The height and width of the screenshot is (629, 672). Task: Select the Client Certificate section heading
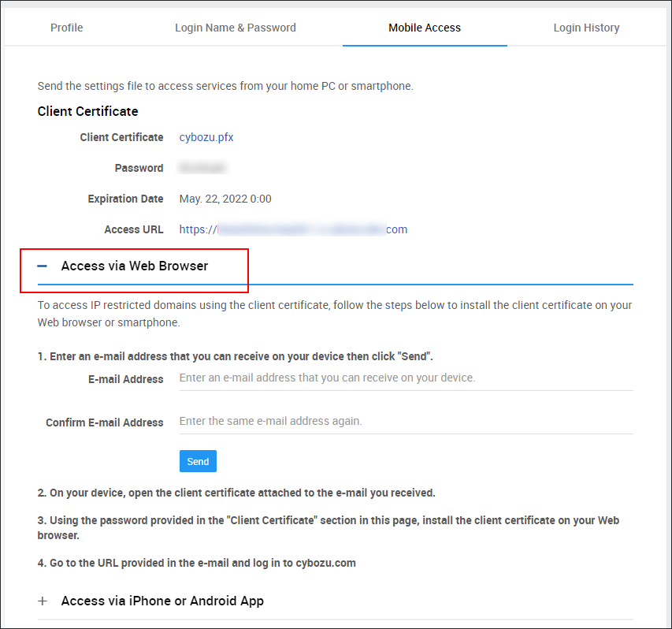87,111
